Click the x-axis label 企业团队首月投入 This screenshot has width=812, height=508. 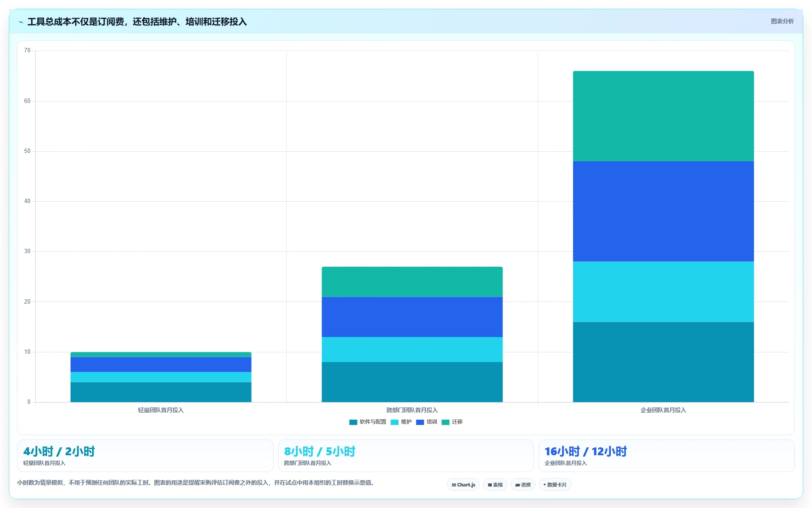point(663,410)
